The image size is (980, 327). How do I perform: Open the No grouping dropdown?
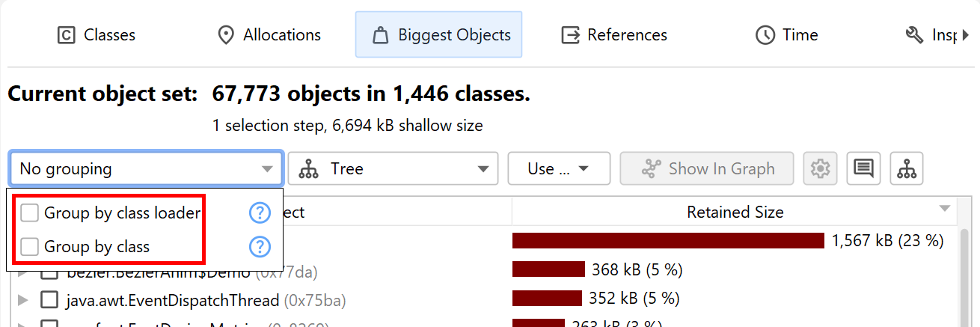pos(146,168)
